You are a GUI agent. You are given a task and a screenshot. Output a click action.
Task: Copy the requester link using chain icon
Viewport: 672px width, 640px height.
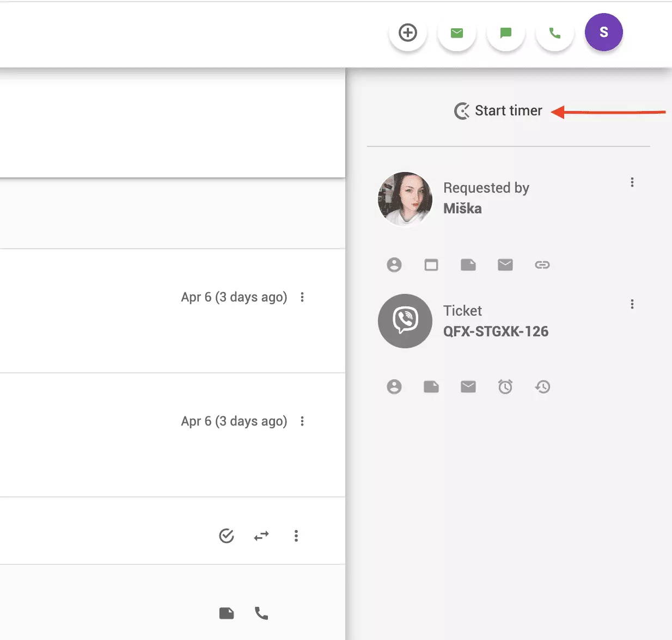coord(542,265)
